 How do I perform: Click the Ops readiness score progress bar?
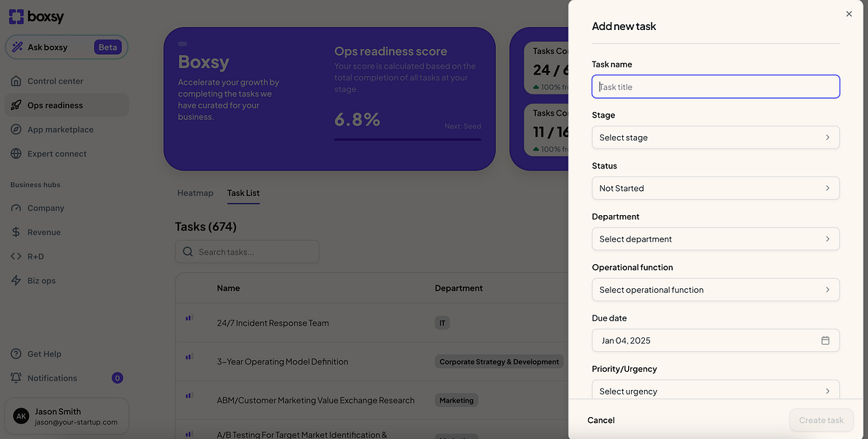[x=407, y=140]
